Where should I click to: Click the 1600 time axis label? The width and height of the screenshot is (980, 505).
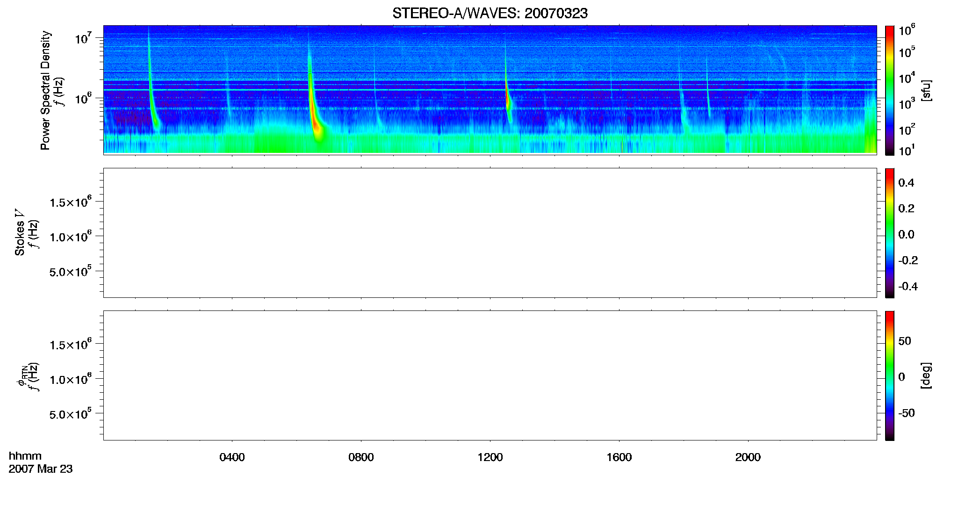click(619, 457)
